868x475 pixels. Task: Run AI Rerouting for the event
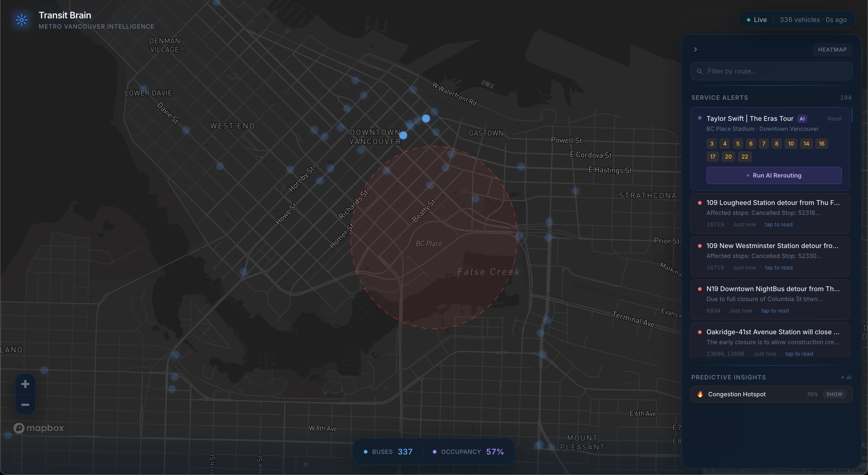(x=774, y=175)
